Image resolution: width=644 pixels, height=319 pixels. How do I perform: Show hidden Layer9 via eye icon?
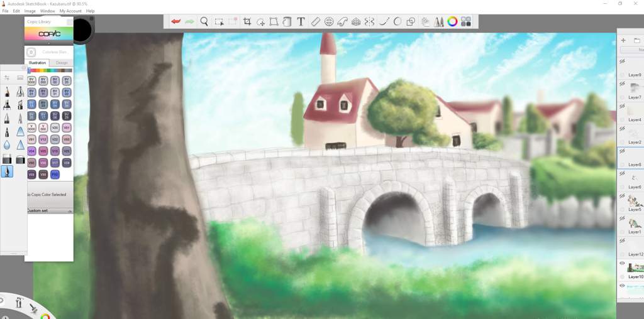623,62
